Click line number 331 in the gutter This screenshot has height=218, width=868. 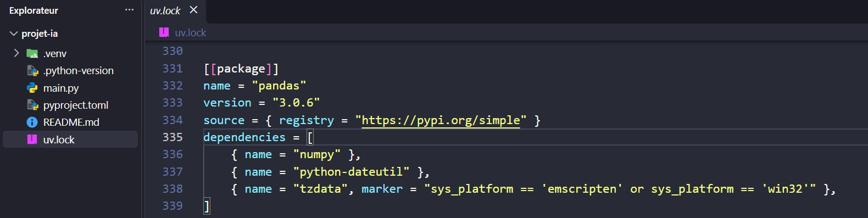173,69
